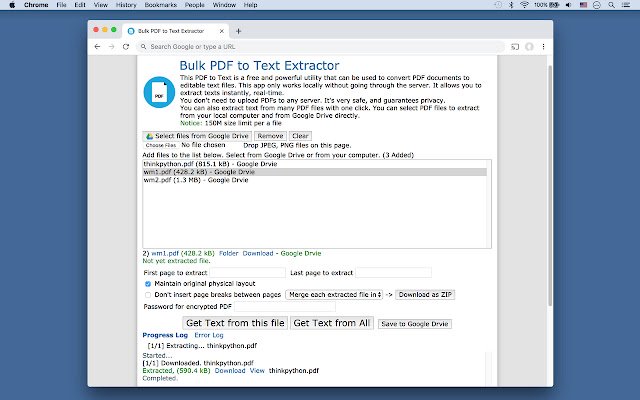Click the US flag input source icon
Screen dimensions: 640x400
[583, 5]
